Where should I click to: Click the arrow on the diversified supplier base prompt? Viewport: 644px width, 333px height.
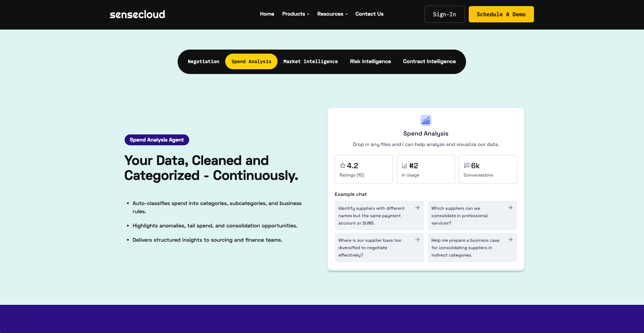pyautogui.click(x=417, y=239)
